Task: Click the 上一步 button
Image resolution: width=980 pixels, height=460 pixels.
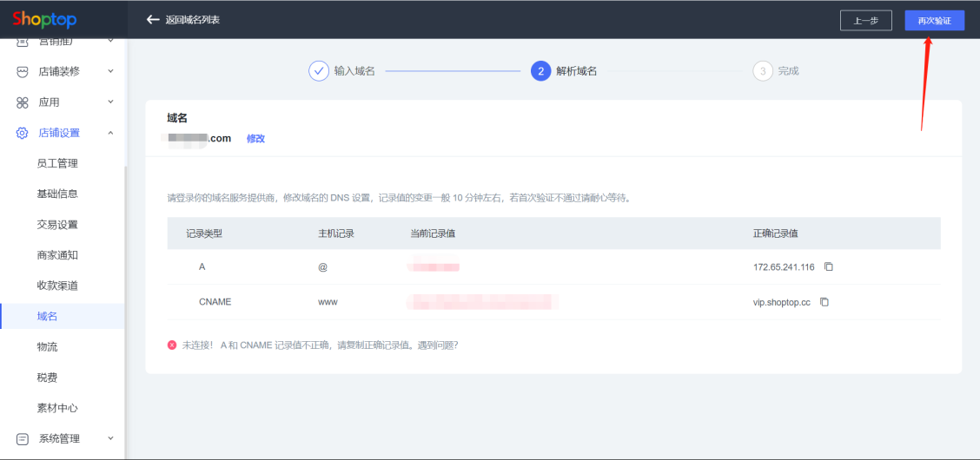Action: (865, 20)
